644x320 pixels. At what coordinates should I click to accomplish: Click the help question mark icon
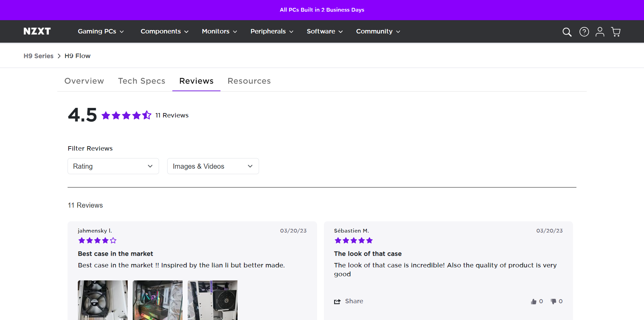click(584, 32)
